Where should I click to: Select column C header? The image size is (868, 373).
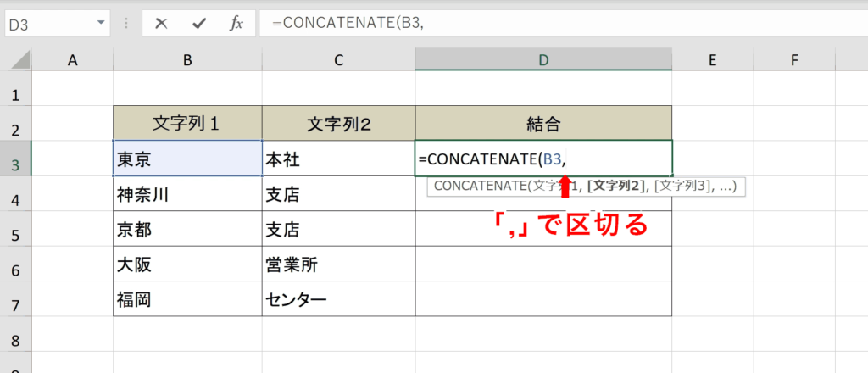(338, 59)
